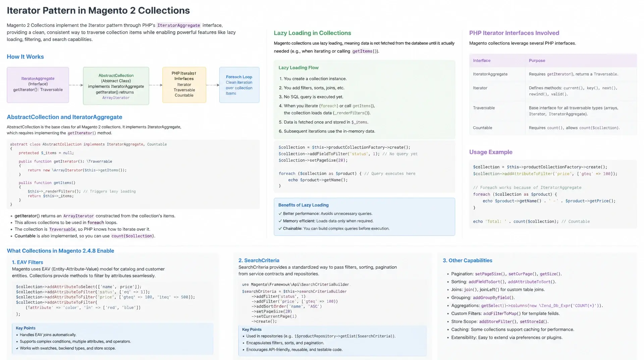Click the bullet about getIterator() returning an ArrayIterator
The width and height of the screenshot is (644, 360).
click(95, 216)
